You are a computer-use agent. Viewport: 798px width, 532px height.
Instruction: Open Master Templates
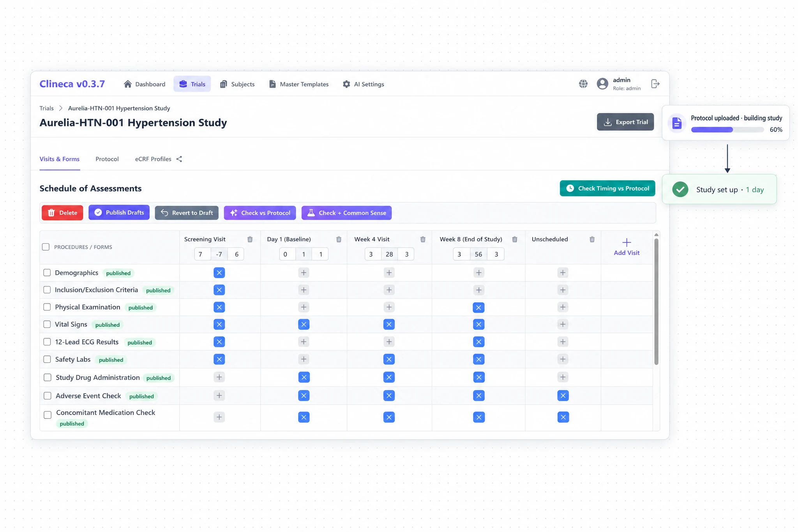299,84
